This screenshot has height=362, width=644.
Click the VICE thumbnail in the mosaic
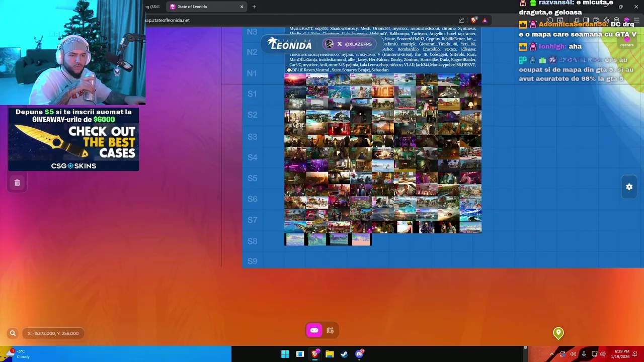tap(382, 92)
